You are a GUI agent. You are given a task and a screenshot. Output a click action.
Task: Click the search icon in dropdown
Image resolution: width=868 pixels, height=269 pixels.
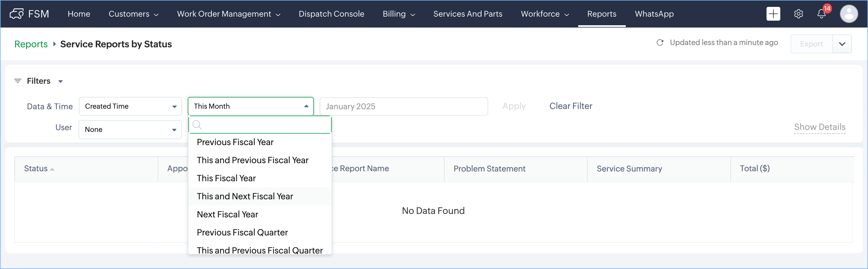pos(197,125)
